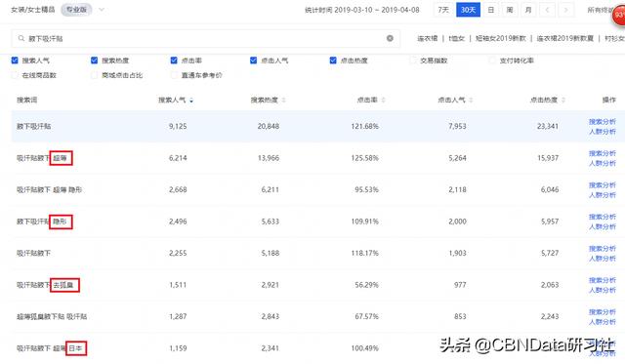Click the 搜索词 column header
The image size is (625, 364).
(26, 100)
